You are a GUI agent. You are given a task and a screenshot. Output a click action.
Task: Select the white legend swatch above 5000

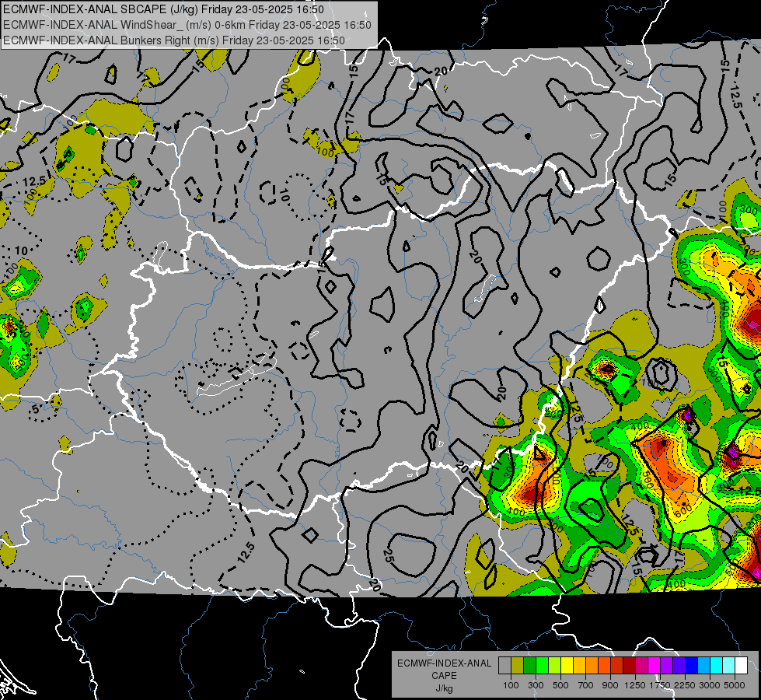click(x=741, y=666)
